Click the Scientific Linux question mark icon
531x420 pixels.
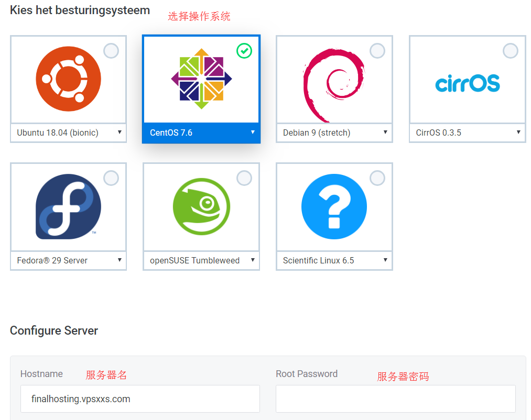pos(334,206)
